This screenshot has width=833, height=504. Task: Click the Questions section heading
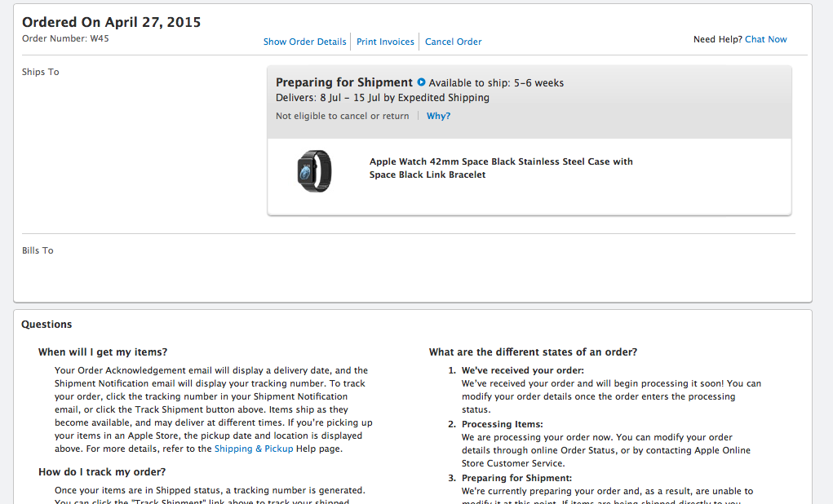(47, 325)
